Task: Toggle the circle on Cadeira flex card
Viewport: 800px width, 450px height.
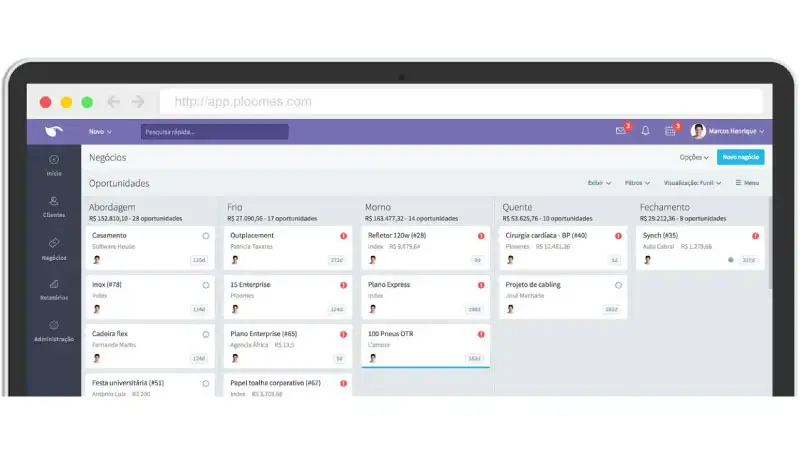Action: pyautogui.click(x=206, y=334)
